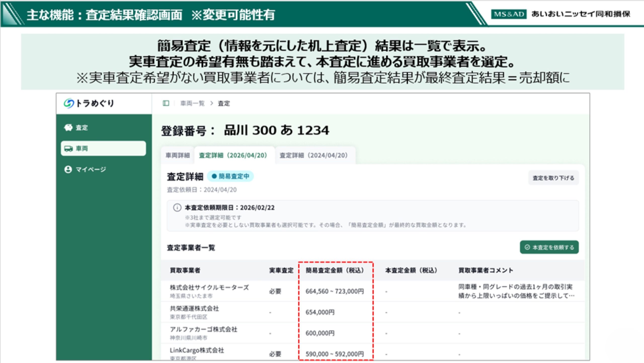Click 登録番号 品川 300 あ 1234 heading
644x363 pixels.
click(x=245, y=131)
